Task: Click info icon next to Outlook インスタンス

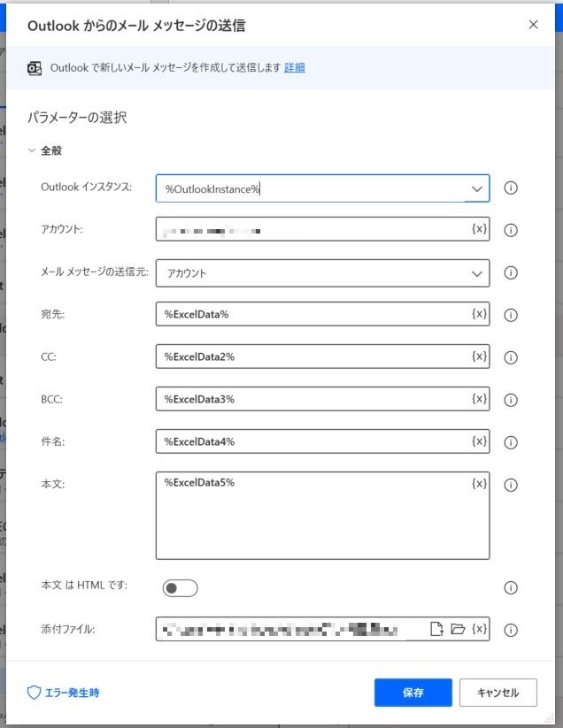Action: (x=511, y=188)
